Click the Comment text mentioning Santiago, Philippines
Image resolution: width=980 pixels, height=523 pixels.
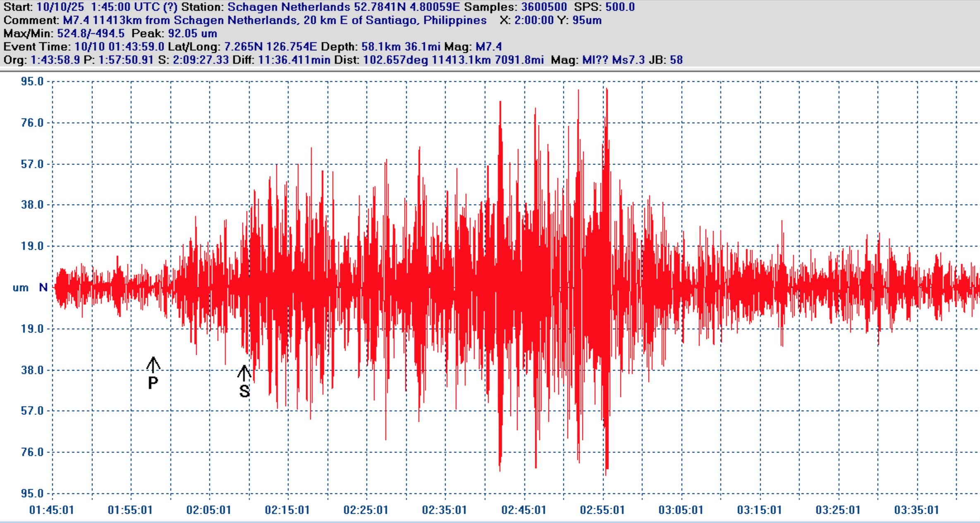pyautogui.click(x=275, y=20)
